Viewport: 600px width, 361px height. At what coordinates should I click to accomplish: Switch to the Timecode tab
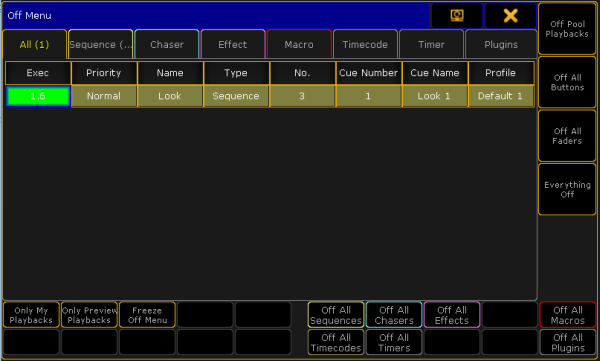365,44
